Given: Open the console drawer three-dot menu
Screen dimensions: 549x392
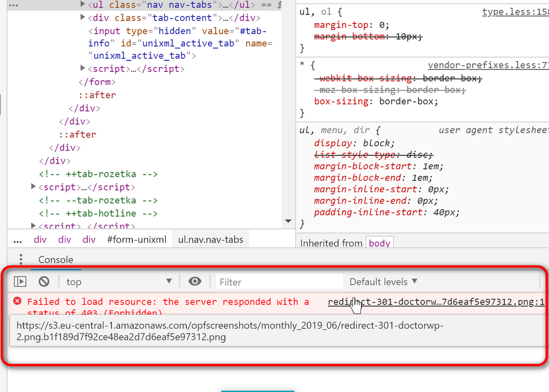Looking at the screenshot, I should (21, 259).
